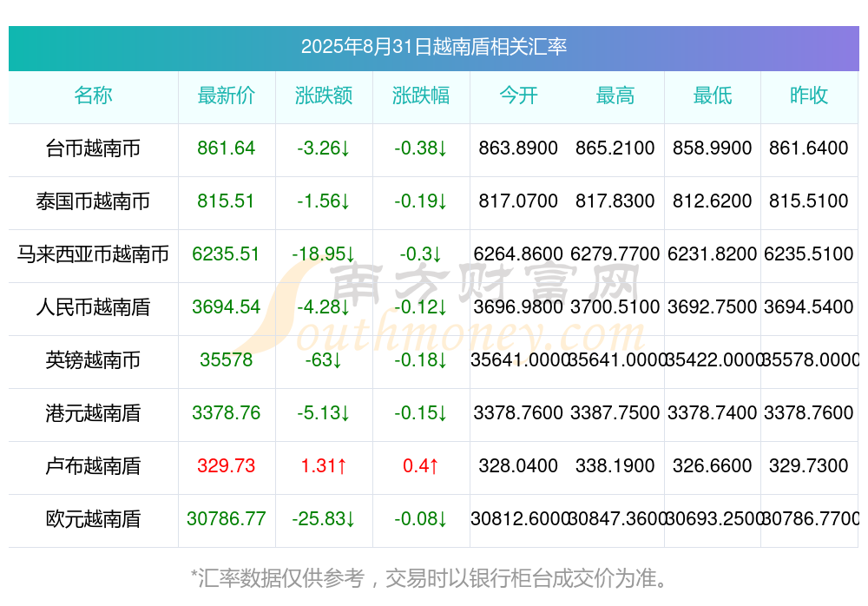Image resolution: width=868 pixels, height=606 pixels.
Task: Click low value 6231.8200
Action: click(x=713, y=254)
